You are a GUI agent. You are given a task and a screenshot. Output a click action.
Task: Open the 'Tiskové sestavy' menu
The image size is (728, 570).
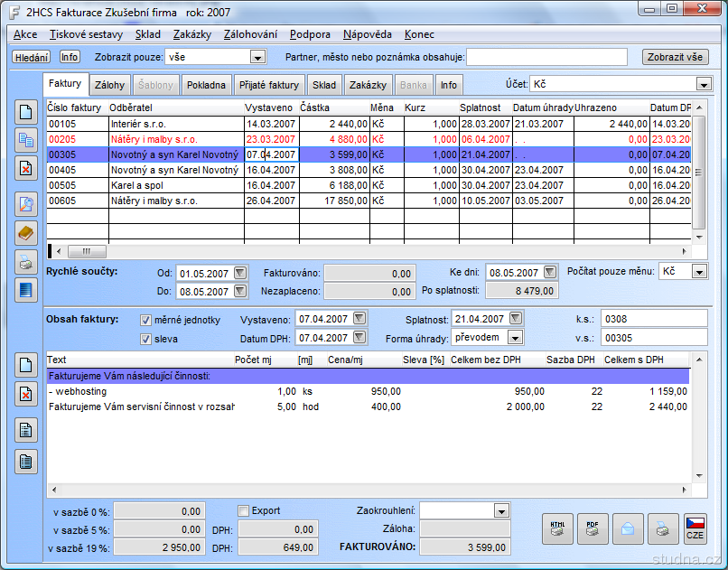point(87,34)
